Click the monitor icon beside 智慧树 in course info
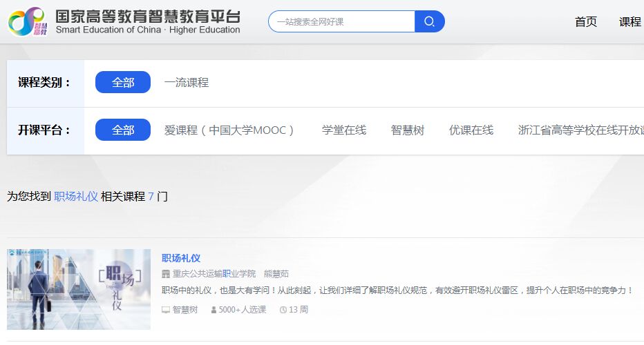 (166, 310)
